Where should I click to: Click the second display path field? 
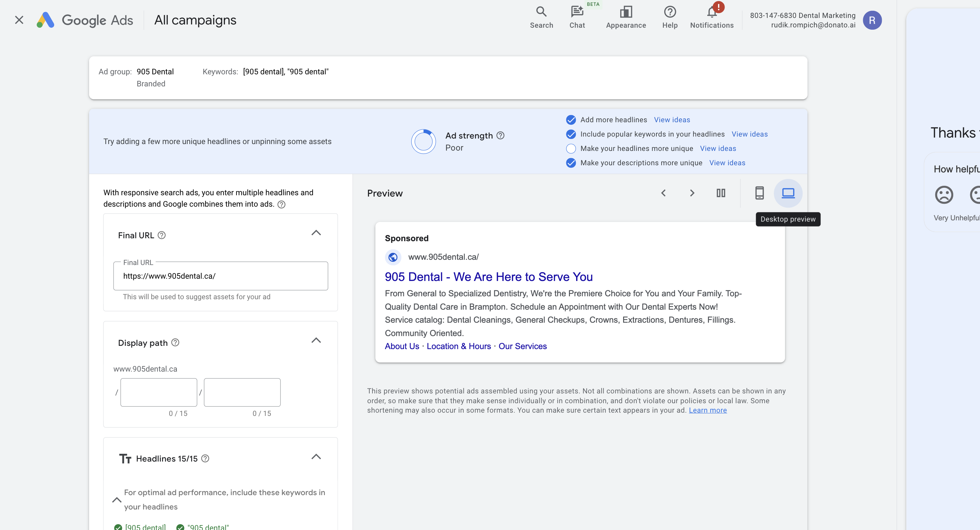click(x=242, y=392)
